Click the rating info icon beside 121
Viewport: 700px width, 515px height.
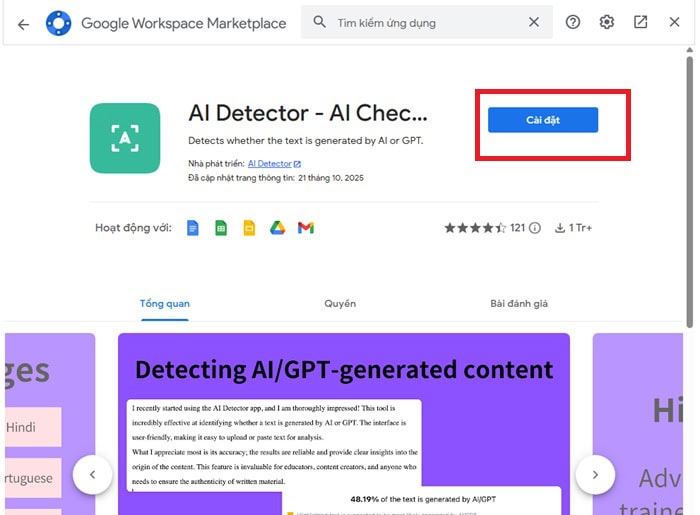point(534,228)
